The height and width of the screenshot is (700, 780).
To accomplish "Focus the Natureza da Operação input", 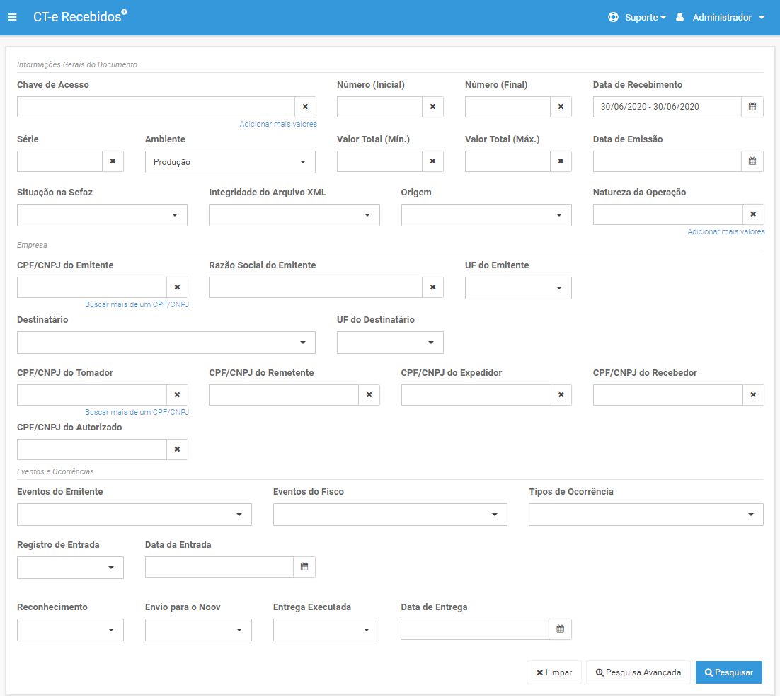I will (667, 214).
